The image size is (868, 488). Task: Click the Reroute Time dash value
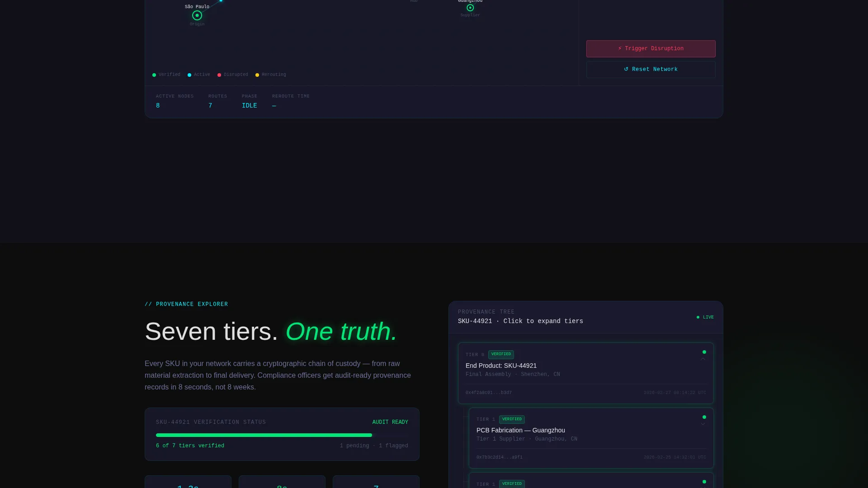click(274, 106)
